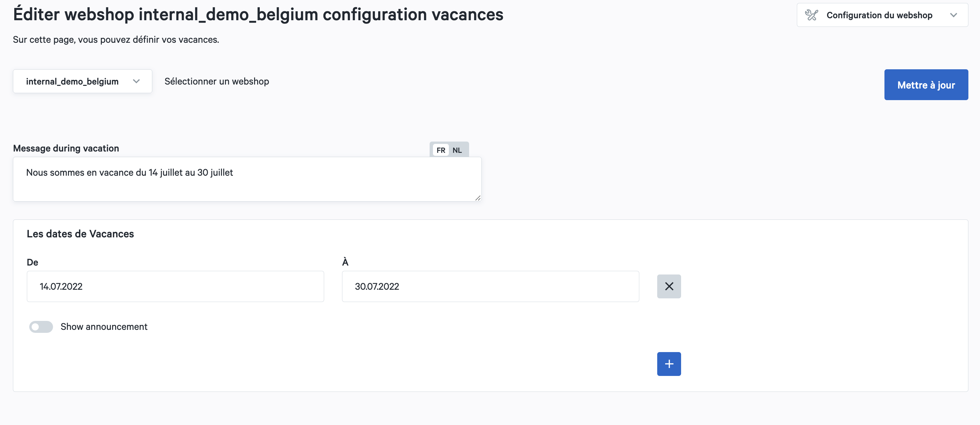This screenshot has height=425, width=980.
Task: Click the À end date field
Action: (490, 286)
